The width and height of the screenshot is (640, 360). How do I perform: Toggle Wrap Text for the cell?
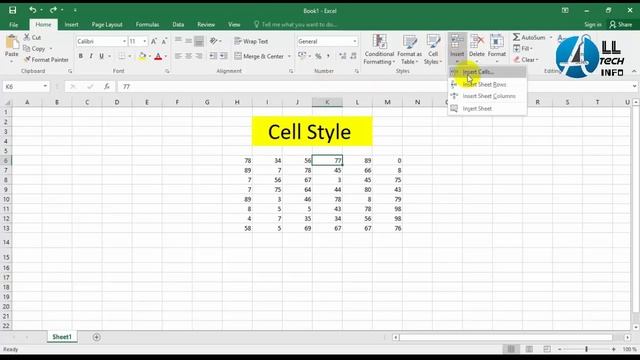coord(251,41)
